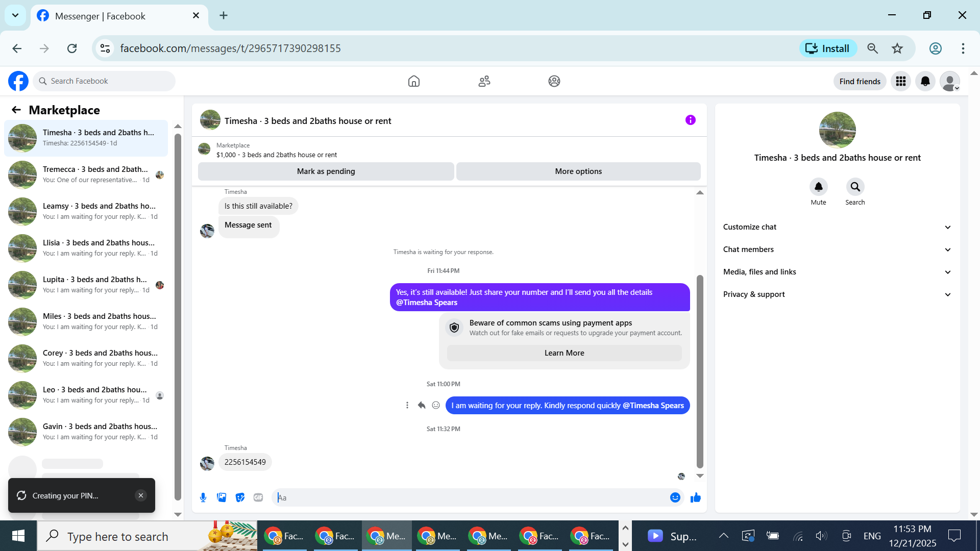980x551 pixels.
Task: Open the Leo conversation
Action: (86, 395)
